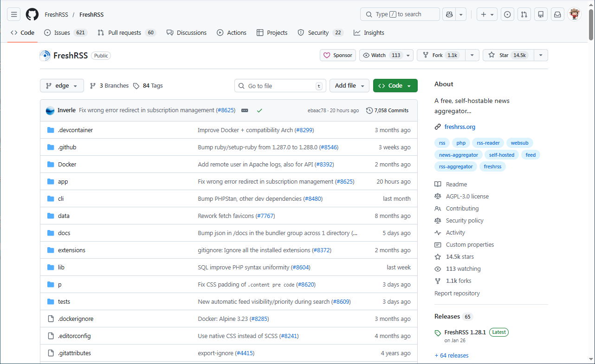The width and height of the screenshot is (595, 364).
Task: Open GitHub home via the octocat logo
Action: [32, 14]
